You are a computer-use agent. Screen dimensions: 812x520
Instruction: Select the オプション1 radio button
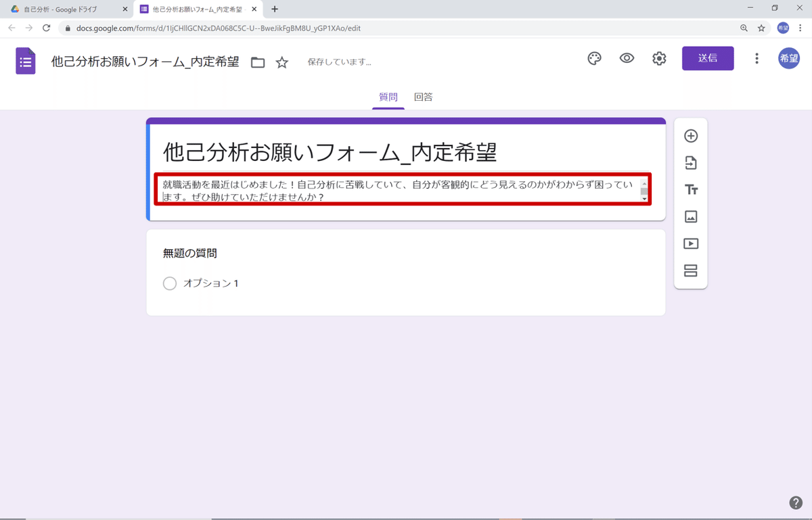[169, 283]
